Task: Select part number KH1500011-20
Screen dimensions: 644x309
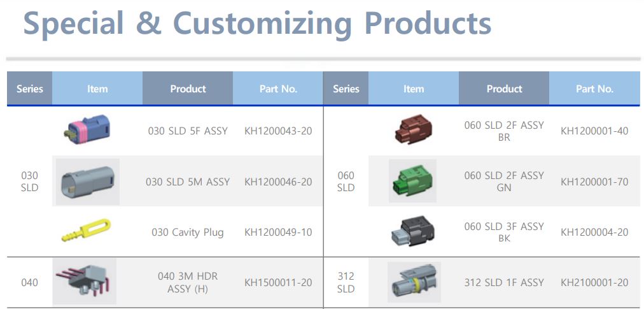Action: click(x=278, y=282)
